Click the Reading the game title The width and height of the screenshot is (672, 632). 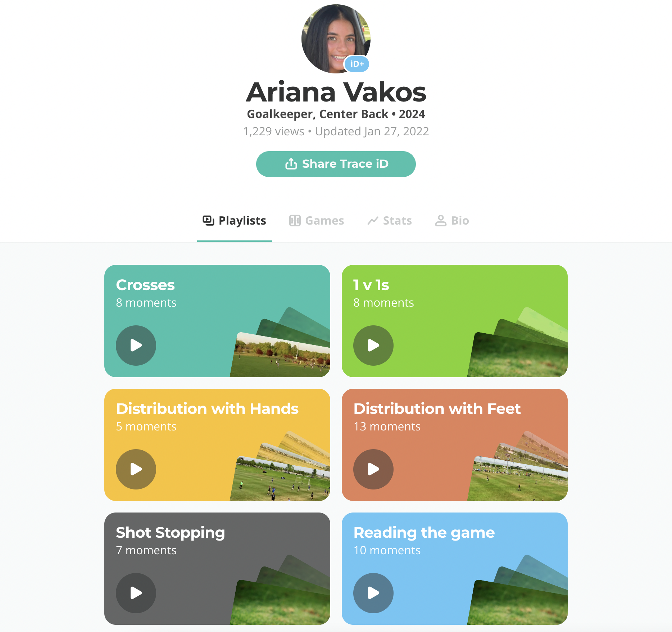click(x=424, y=533)
